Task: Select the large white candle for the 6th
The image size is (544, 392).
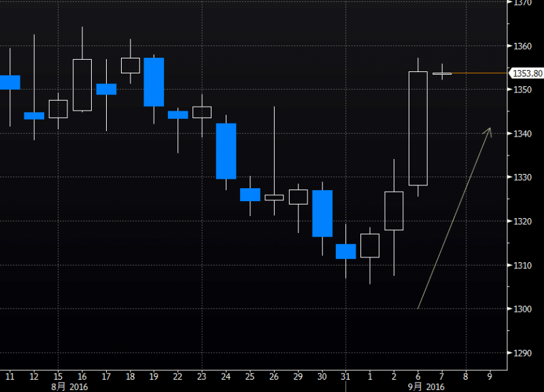Action: [x=418, y=128]
